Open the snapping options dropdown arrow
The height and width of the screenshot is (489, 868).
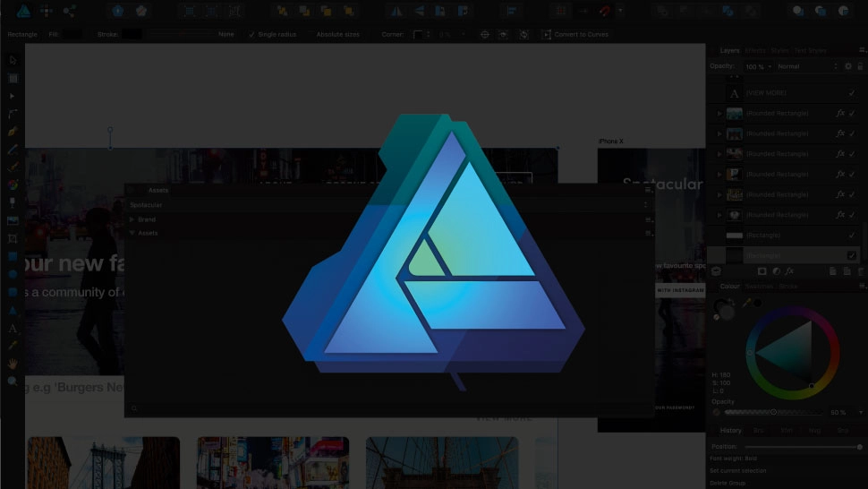pyautogui.click(x=620, y=11)
